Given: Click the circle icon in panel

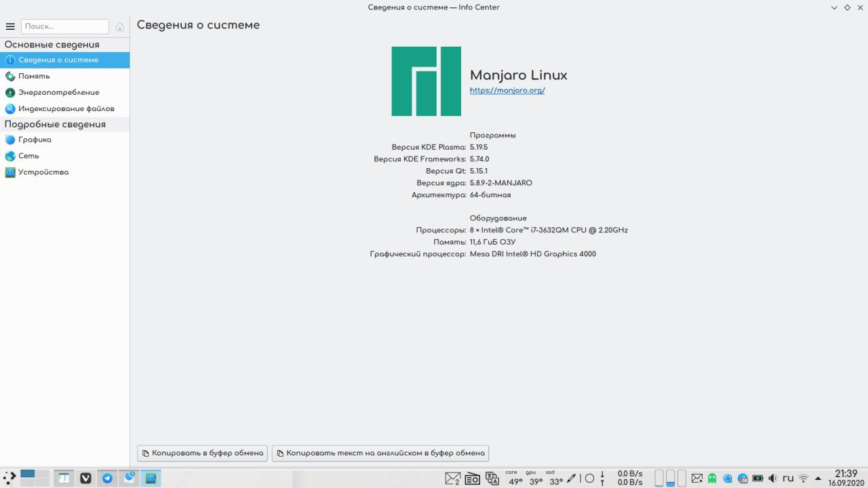Looking at the screenshot, I should pos(589,479).
